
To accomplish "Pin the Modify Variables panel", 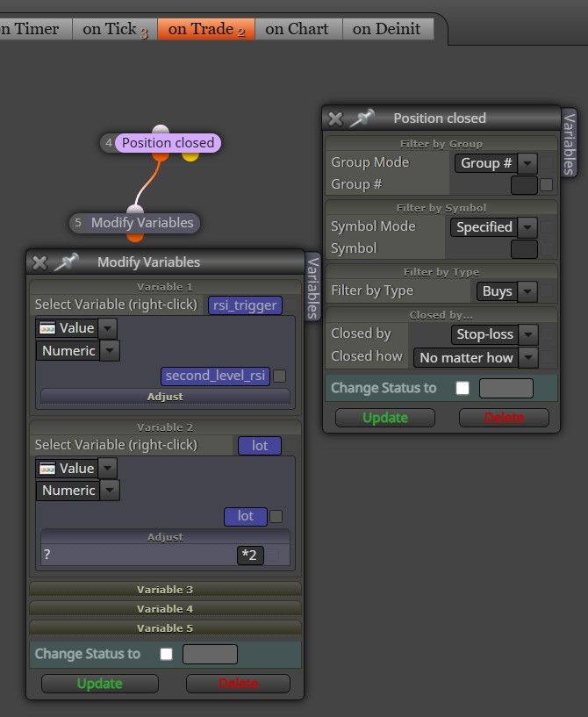I will pos(67,262).
